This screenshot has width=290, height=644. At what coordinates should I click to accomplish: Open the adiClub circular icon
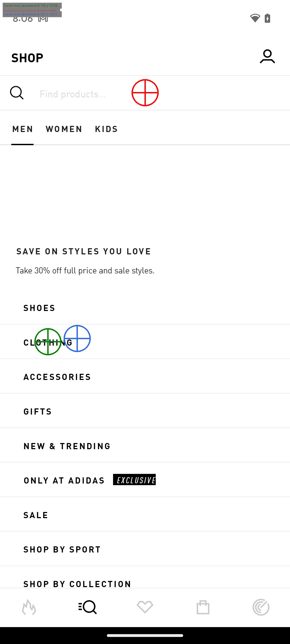(x=261, y=607)
